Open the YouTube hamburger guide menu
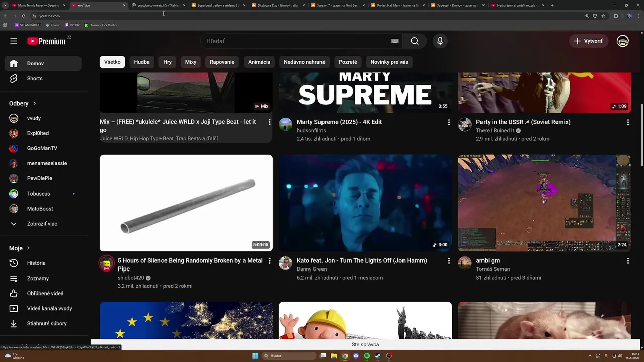This screenshot has width=644, height=362. [x=14, y=41]
